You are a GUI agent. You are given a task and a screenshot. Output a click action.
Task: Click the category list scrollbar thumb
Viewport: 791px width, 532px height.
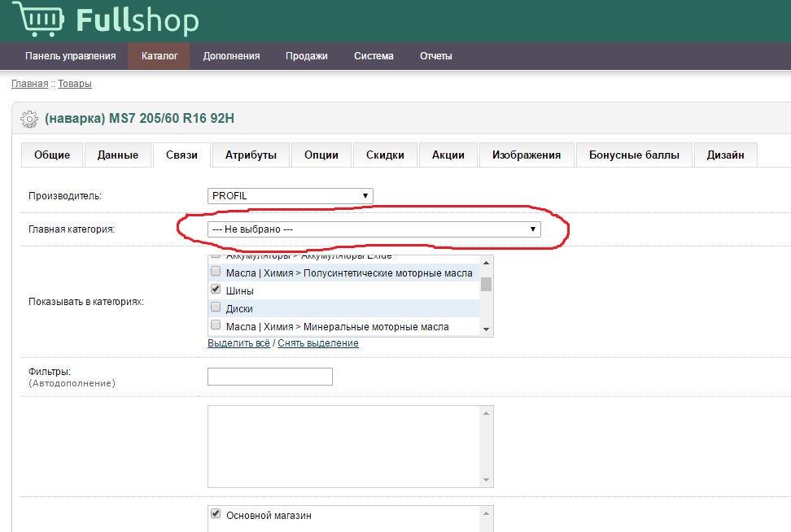tap(487, 285)
